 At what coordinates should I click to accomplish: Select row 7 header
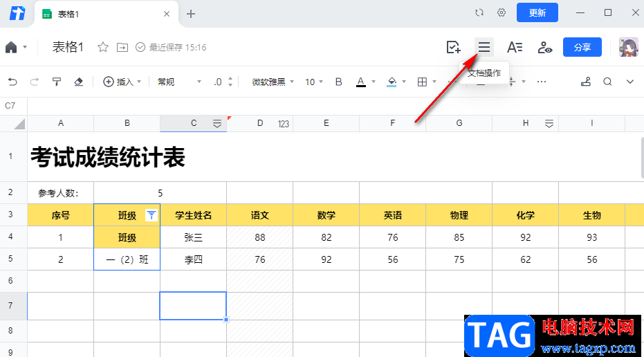[14, 306]
